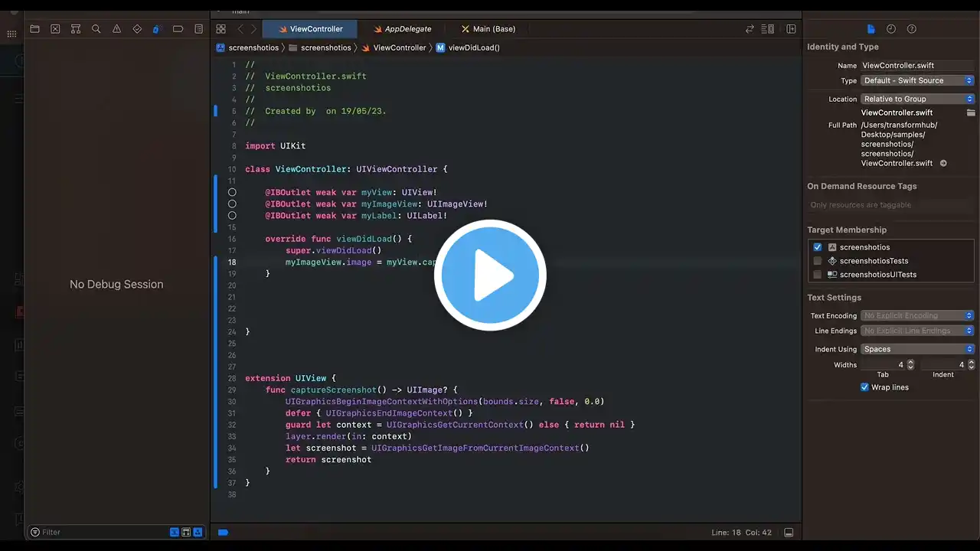Switch to the ViewController tab
Screen dimensions: 980x551
(310, 29)
